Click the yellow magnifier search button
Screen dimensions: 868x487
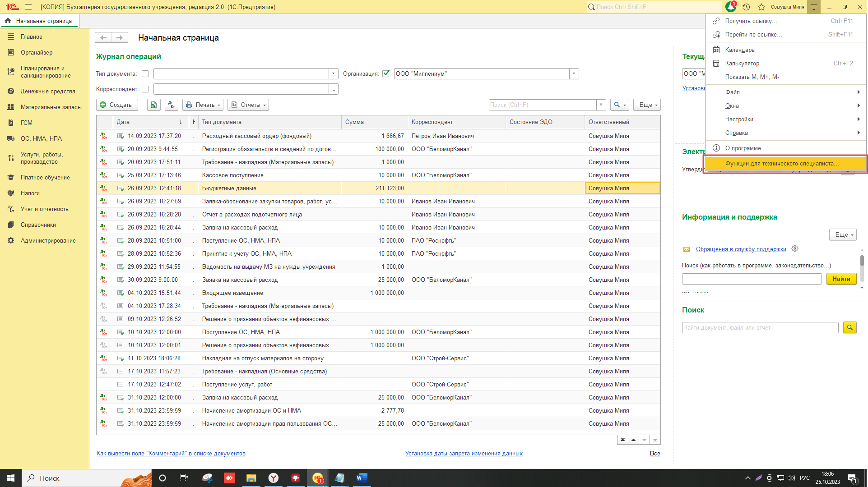[x=849, y=328]
